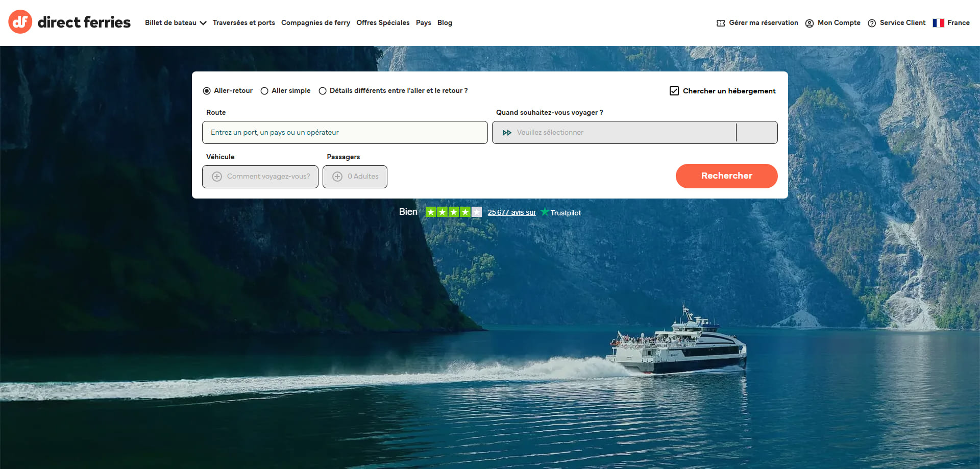Click the double-arrow icon in the date field
The width and height of the screenshot is (980, 469).
click(507, 133)
